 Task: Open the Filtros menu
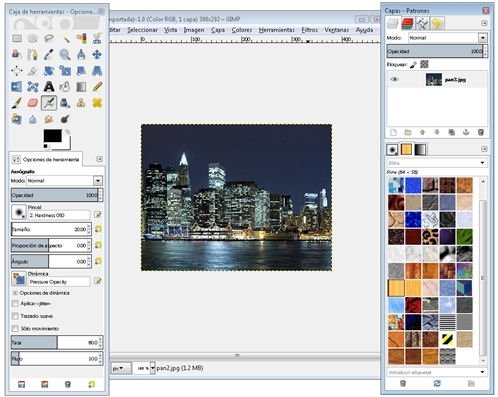(310, 30)
